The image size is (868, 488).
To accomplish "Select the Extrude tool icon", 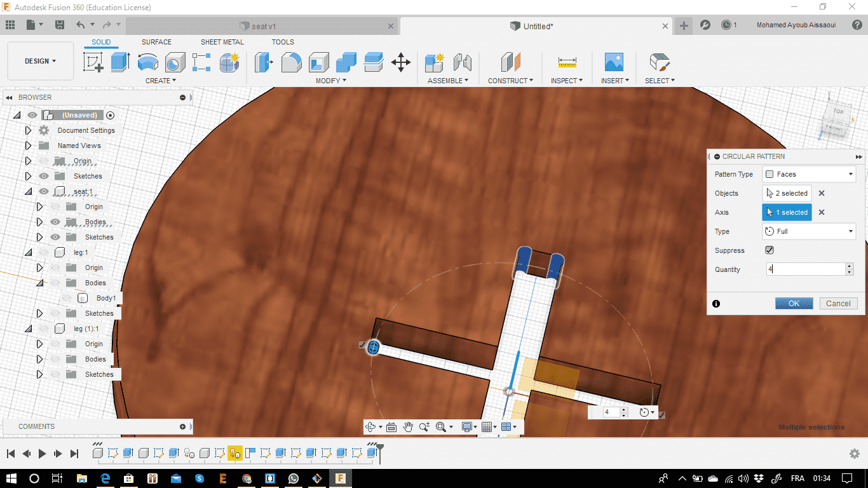I will point(120,62).
